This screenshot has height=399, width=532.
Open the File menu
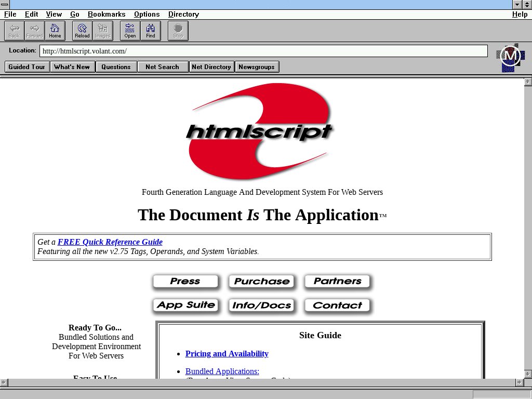point(10,14)
